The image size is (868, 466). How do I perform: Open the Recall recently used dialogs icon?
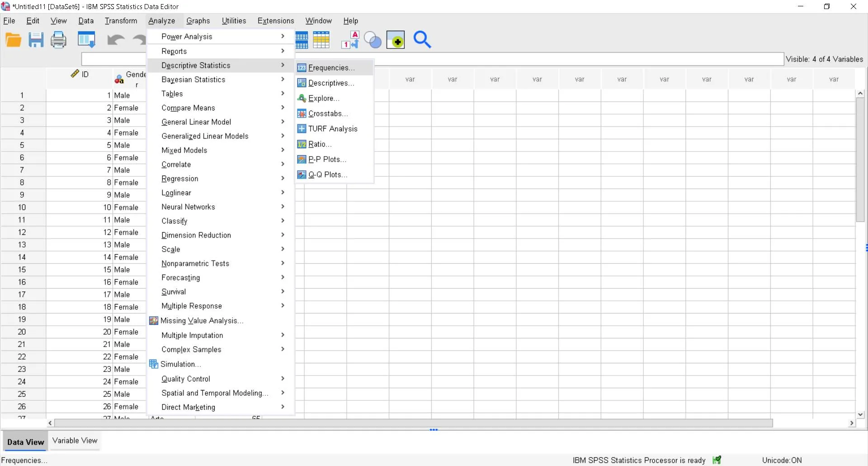pos(86,40)
